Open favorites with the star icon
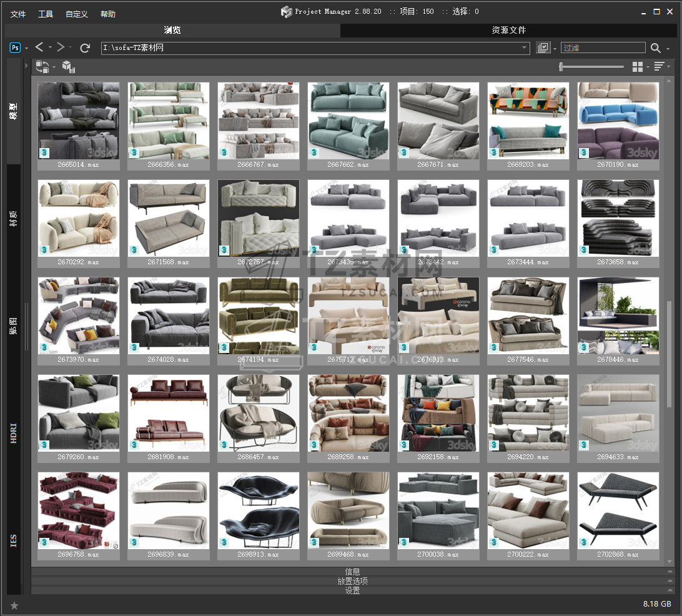This screenshot has width=682, height=616. (14, 605)
